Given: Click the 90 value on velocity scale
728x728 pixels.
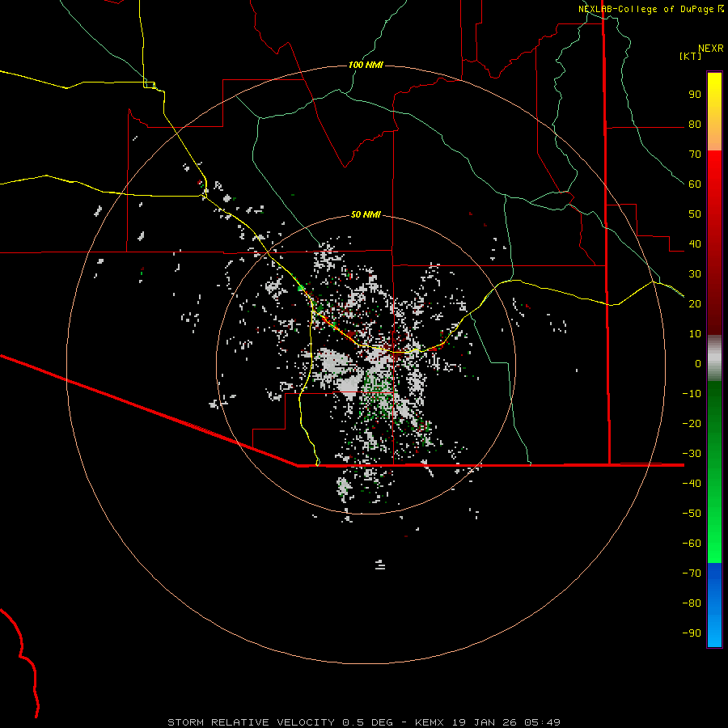Looking at the screenshot, I should click(695, 95).
